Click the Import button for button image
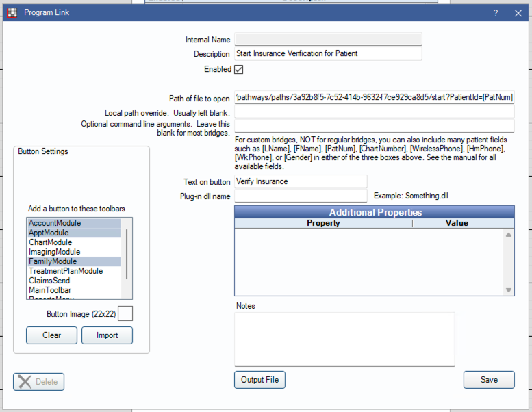 [107, 335]
